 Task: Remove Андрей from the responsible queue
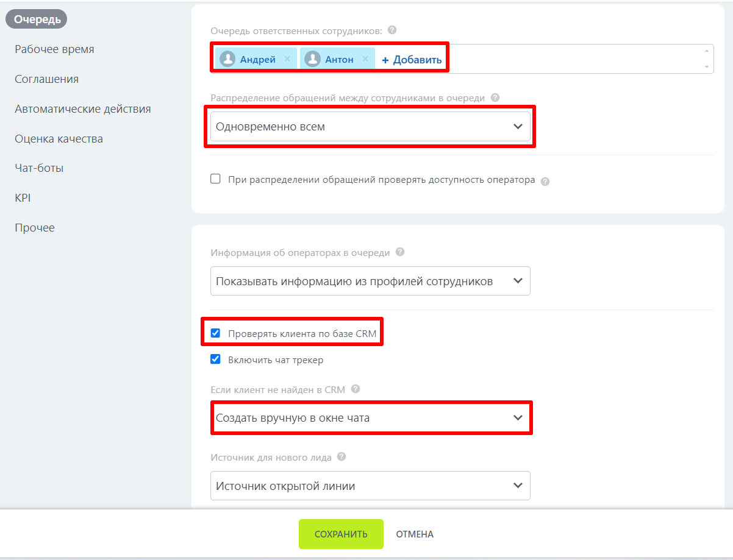pyautogui.click(x=287, y=59)
